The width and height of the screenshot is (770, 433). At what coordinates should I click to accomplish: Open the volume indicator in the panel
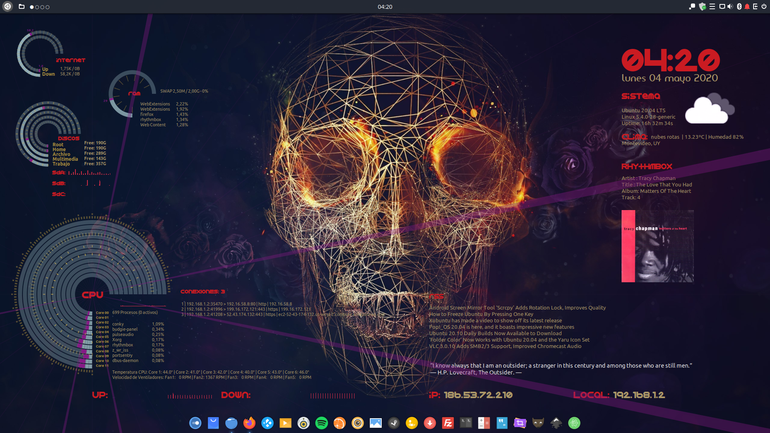(x=730, y=6)
